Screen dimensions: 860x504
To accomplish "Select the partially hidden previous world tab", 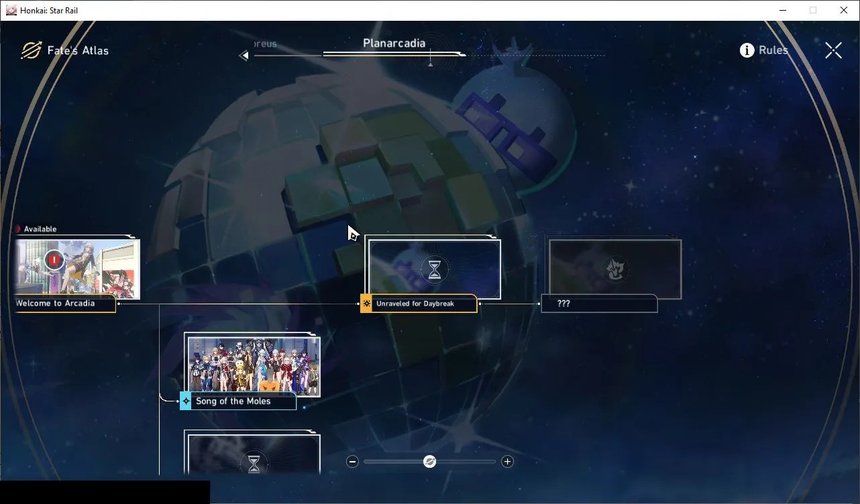I will (265, 44).
